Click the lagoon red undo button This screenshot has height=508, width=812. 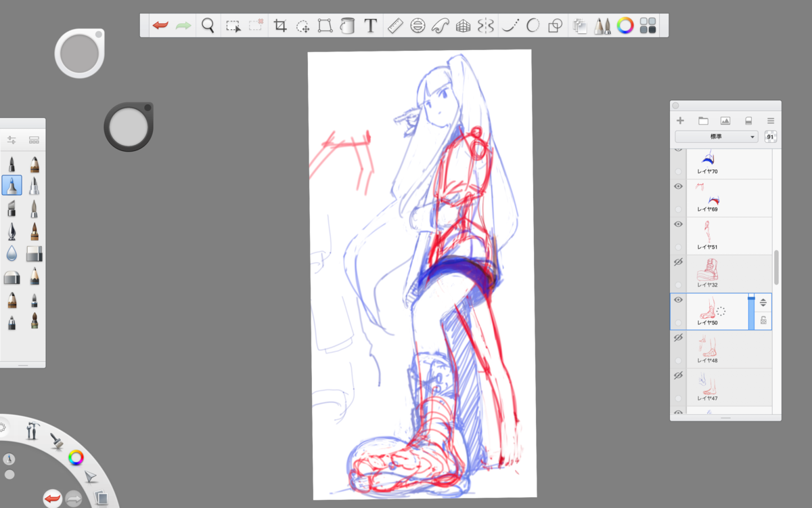[x=52, y=499]
